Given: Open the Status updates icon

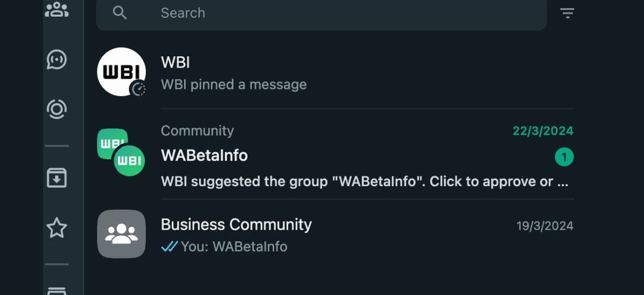Looking at the screenshot, I should click(56, 109).
